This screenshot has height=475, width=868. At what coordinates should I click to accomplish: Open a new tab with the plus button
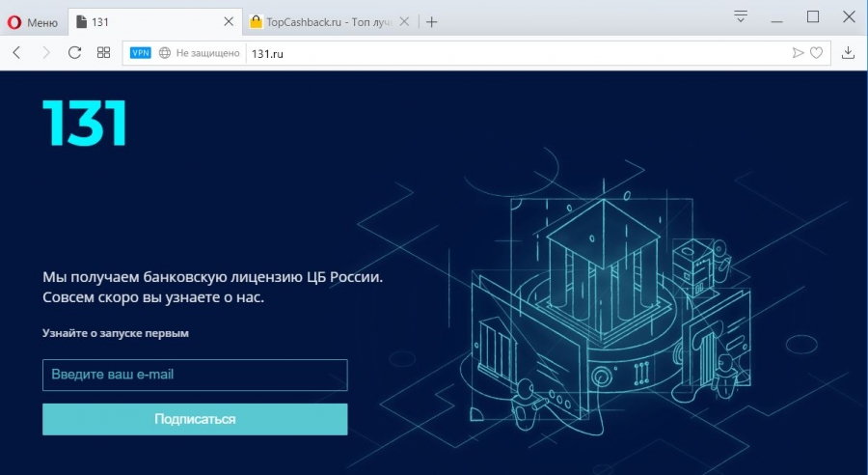[x=432, y=22]
